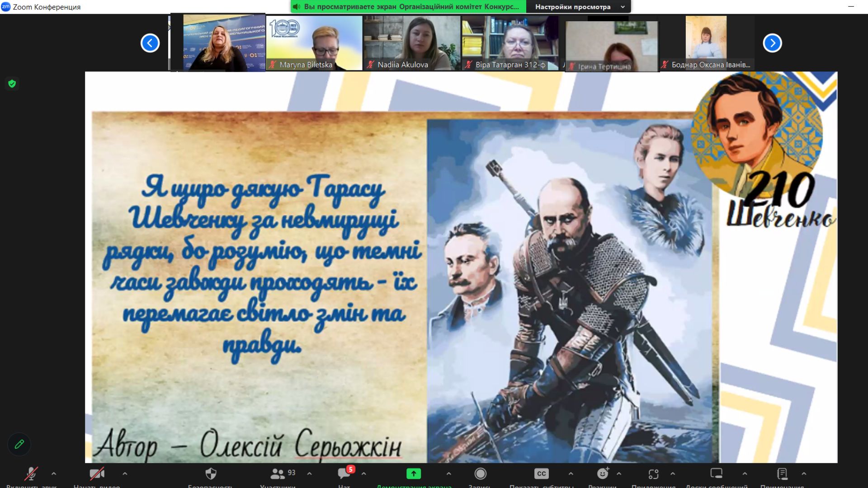Select Nadiia Akulova video thumbnail
Image resolution: width=868 pixels, height=488 pixels.
[412, 43]
